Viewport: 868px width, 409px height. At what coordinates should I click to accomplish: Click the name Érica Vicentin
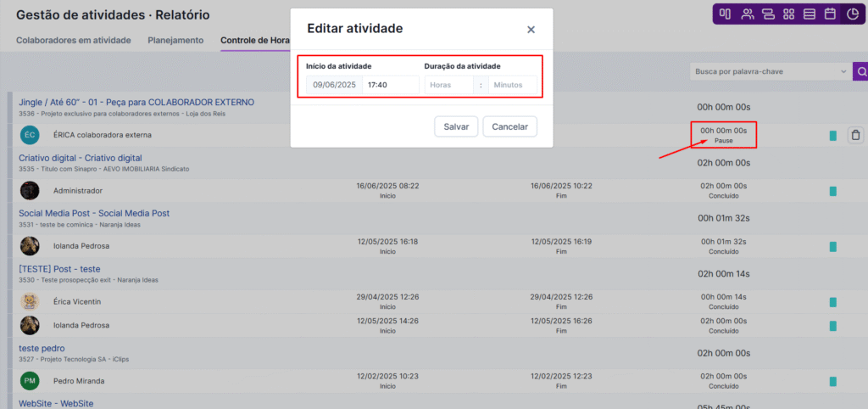click(77, 302)
